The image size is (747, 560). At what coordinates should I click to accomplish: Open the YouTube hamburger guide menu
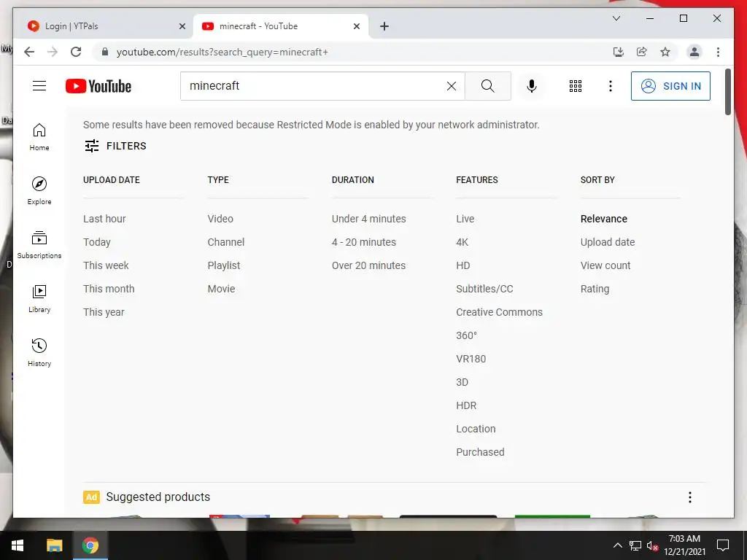[39, 86]
